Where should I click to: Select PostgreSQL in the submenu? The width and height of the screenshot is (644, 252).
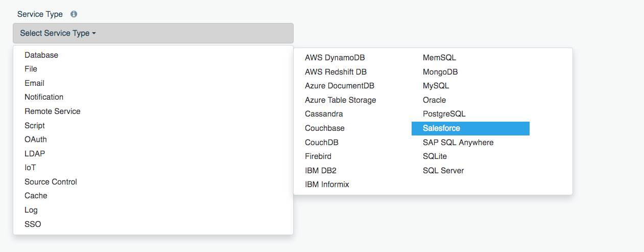click(444, 114)
